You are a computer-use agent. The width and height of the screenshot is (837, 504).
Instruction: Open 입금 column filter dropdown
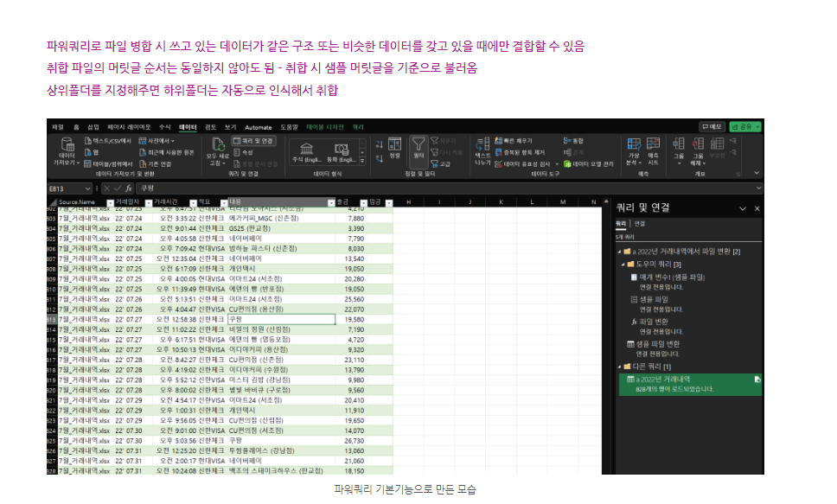389,203
